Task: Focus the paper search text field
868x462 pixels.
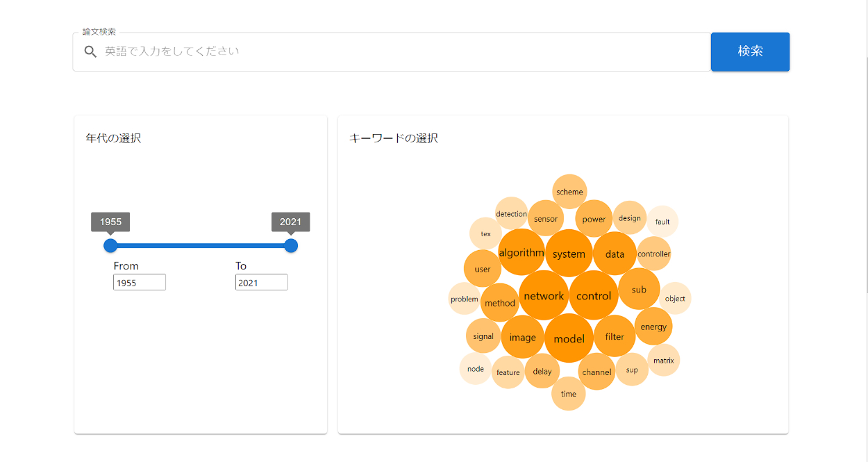Action: [x=403, y=51]
